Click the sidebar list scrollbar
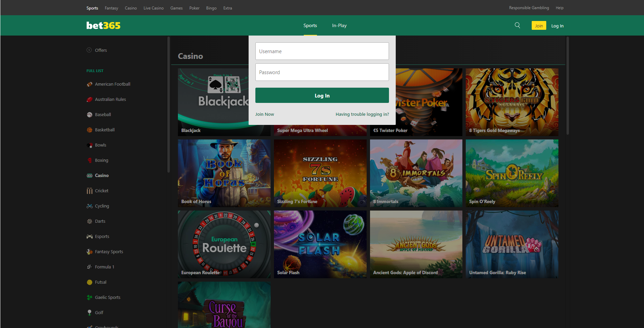The height and width of the screenshot is (328, 644). [x=168, y=105]
